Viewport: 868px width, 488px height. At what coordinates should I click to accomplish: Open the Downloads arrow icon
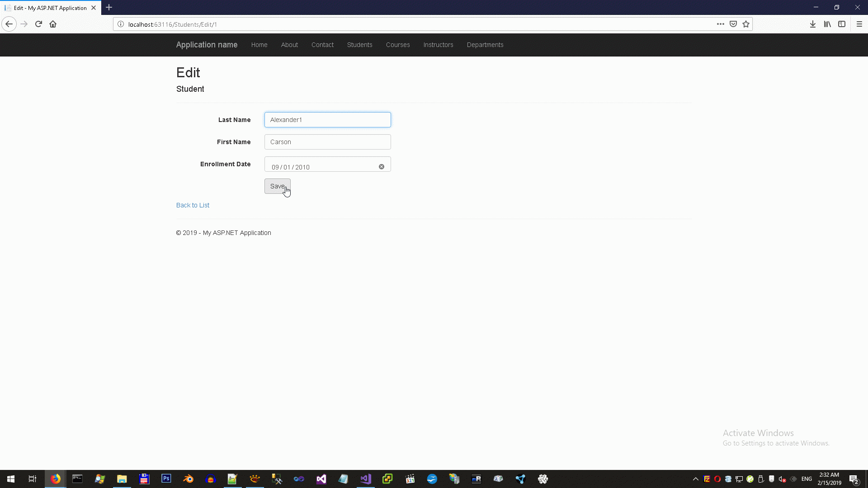tap(812, 24)
